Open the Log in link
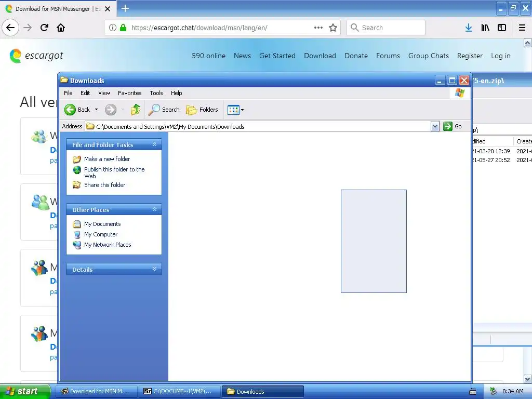The image size is (532, 399). coord(500,56)
